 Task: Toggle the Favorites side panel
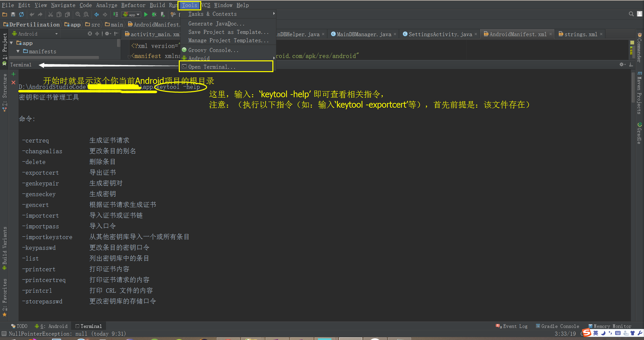5,297
